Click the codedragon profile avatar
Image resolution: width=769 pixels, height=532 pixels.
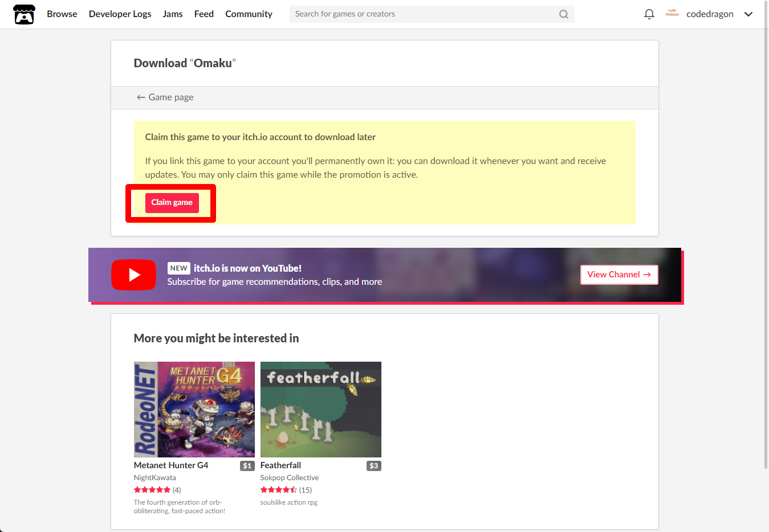[672, 14]
